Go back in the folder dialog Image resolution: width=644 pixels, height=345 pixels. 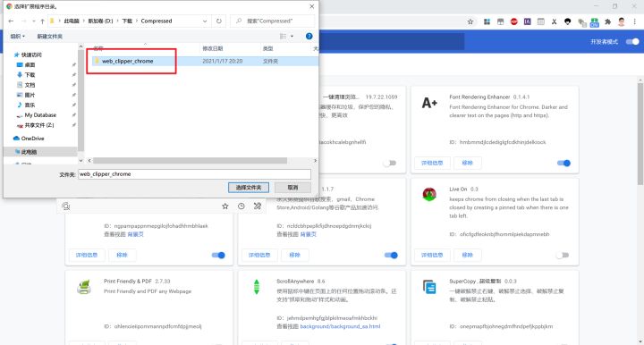11,21
